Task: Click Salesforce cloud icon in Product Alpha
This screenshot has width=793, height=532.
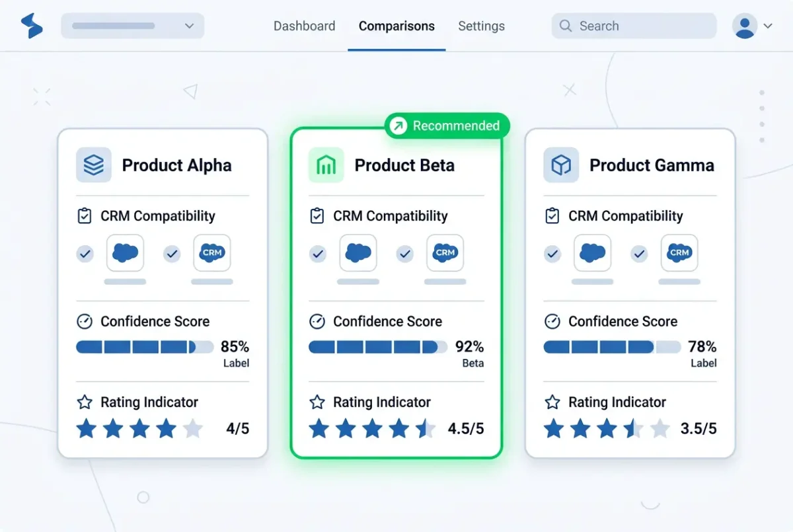Action: (x=125, y=252)
